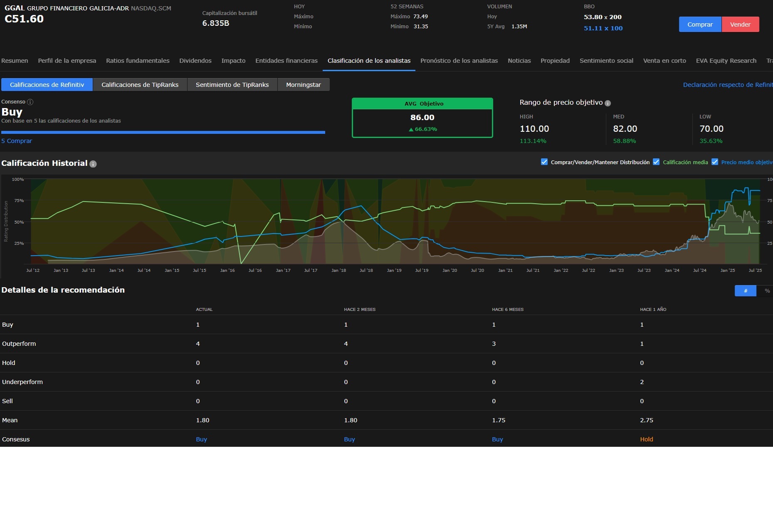Click Mean value 2.75 from a year ago
This screenshot has width=773, height=532.
point(647,420)
